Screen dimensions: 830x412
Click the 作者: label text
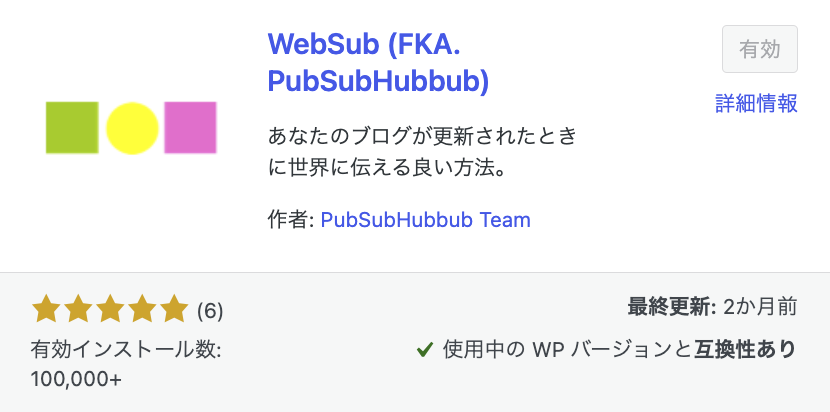coord(292,220)
